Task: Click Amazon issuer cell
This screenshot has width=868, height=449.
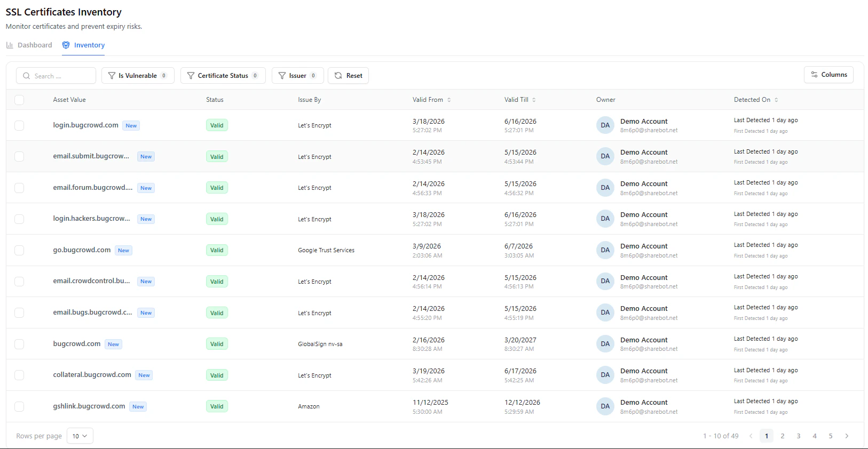Action: [x=309, y=406]
